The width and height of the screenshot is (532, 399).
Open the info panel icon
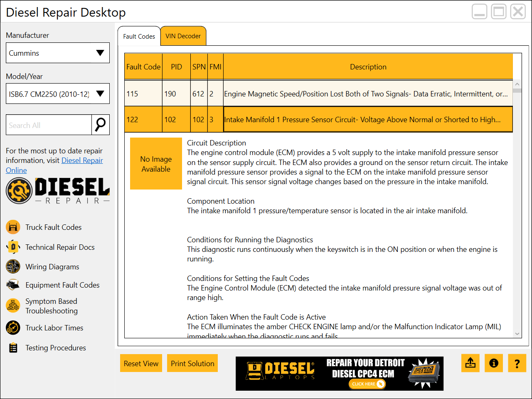point(493,363)
